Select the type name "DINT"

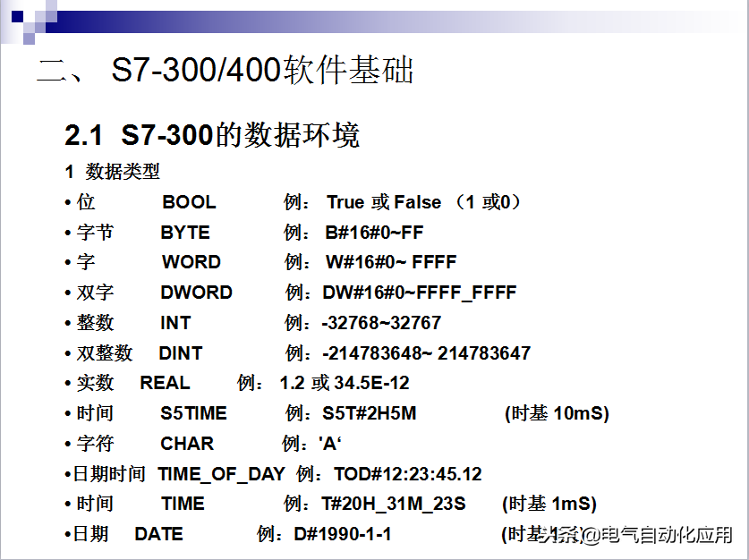click(181, 353)
